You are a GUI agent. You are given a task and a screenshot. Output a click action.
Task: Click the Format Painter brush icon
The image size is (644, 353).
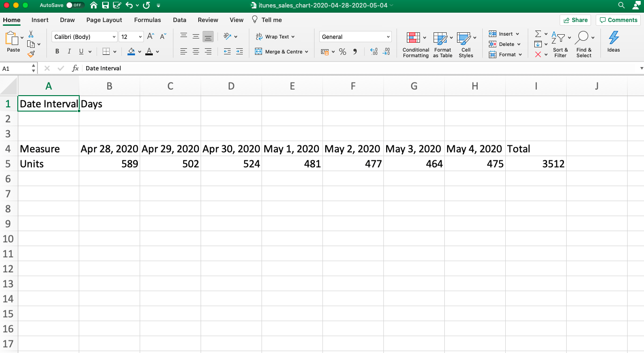(x=31, y=54)
